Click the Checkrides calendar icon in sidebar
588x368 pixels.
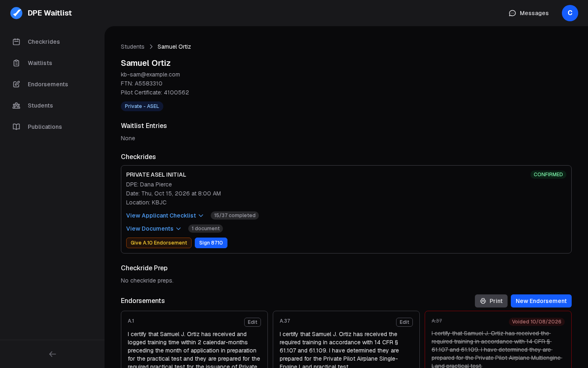(16, 42)
